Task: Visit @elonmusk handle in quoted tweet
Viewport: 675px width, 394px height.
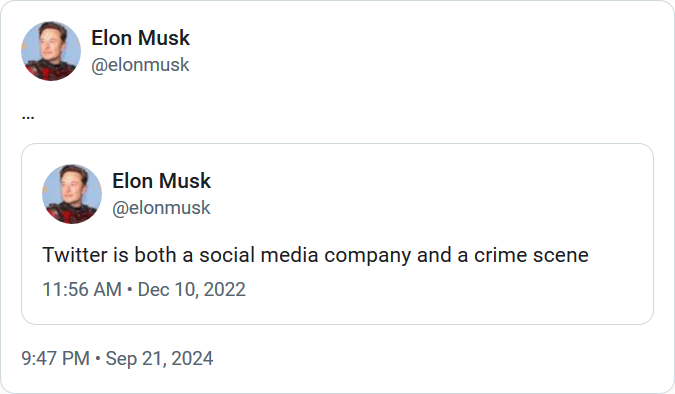Action: click(x=161, y=208)
